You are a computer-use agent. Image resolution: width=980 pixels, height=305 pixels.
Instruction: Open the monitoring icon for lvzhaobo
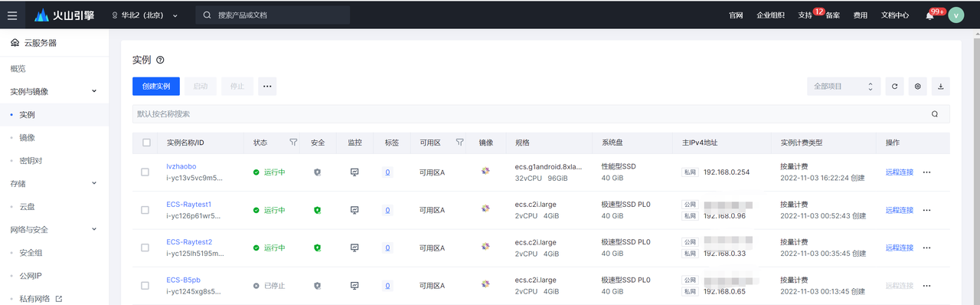[x=354, y=172]
